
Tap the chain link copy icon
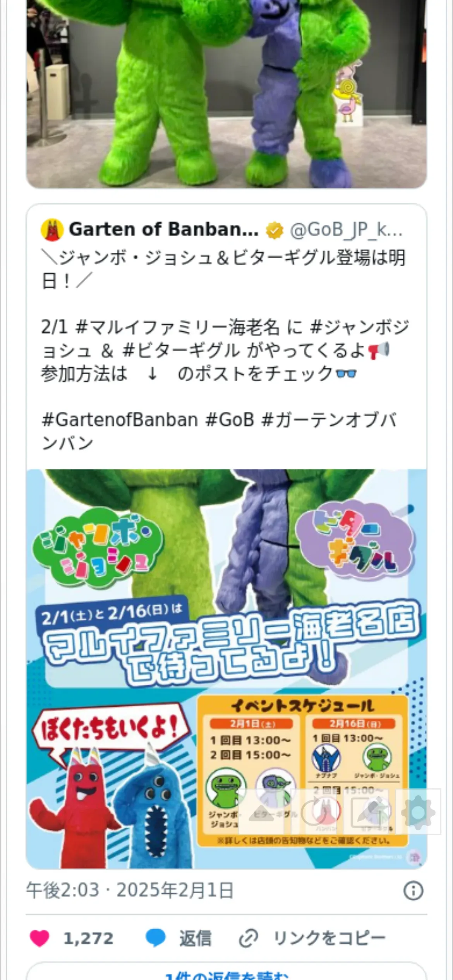point(248,939)
